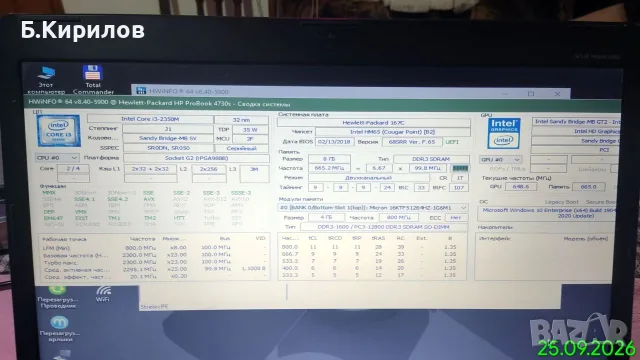Open the Этот компьютер desktop icon
Screen dimensions: 640x360
46,80
